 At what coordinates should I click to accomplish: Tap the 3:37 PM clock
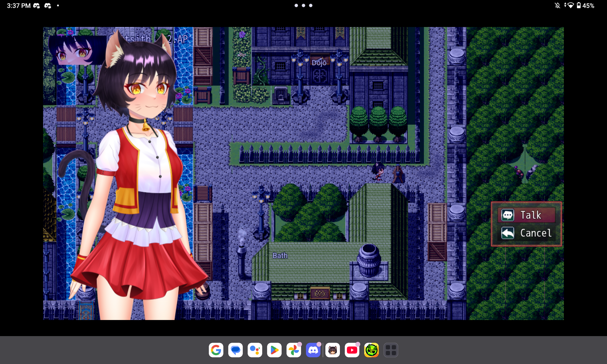(x=19, y=5)
